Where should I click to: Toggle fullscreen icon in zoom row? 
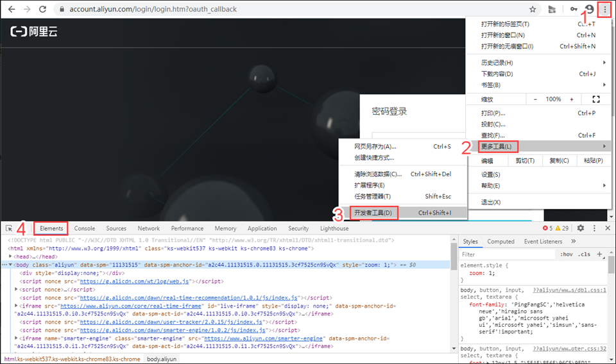(595, 99)
